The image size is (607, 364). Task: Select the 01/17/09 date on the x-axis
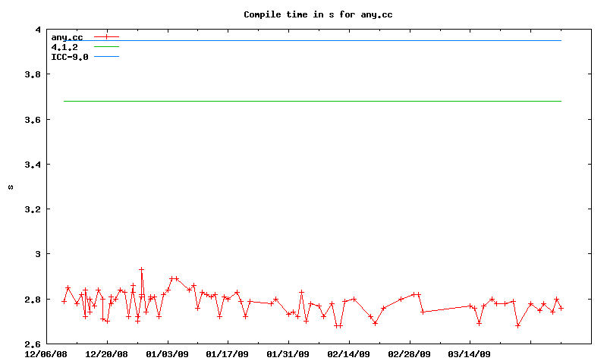click(228, 353)
